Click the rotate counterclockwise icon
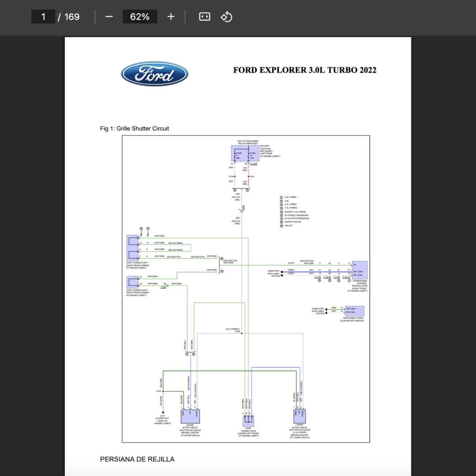Viewport: 476px width, 476px height. [227, 17]
